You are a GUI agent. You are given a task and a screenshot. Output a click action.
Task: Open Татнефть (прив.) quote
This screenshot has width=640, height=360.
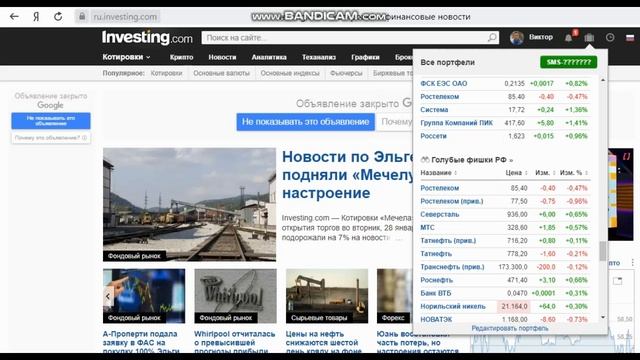pyautogui.click(x=448, y=240)
